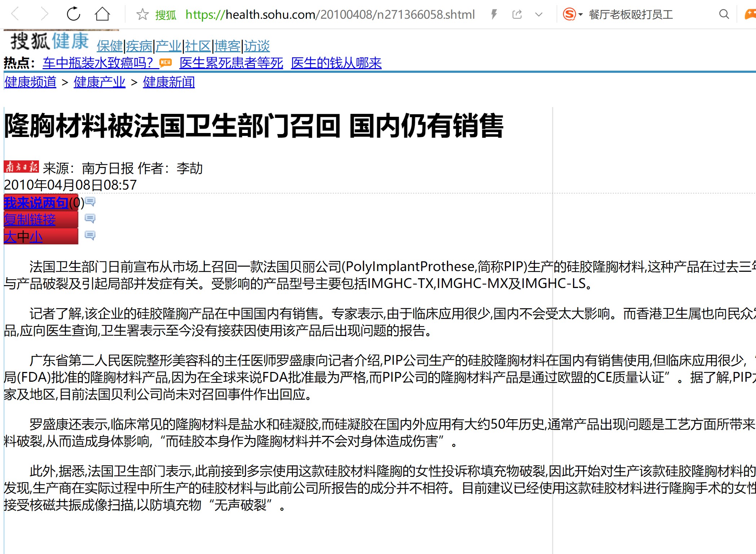
Task: Open the 访谈 navigation link
Action: click(x=257, y=46)
